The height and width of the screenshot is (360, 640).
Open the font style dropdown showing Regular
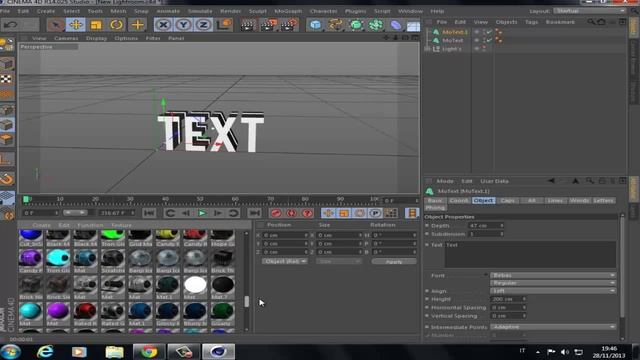(553, 283)
